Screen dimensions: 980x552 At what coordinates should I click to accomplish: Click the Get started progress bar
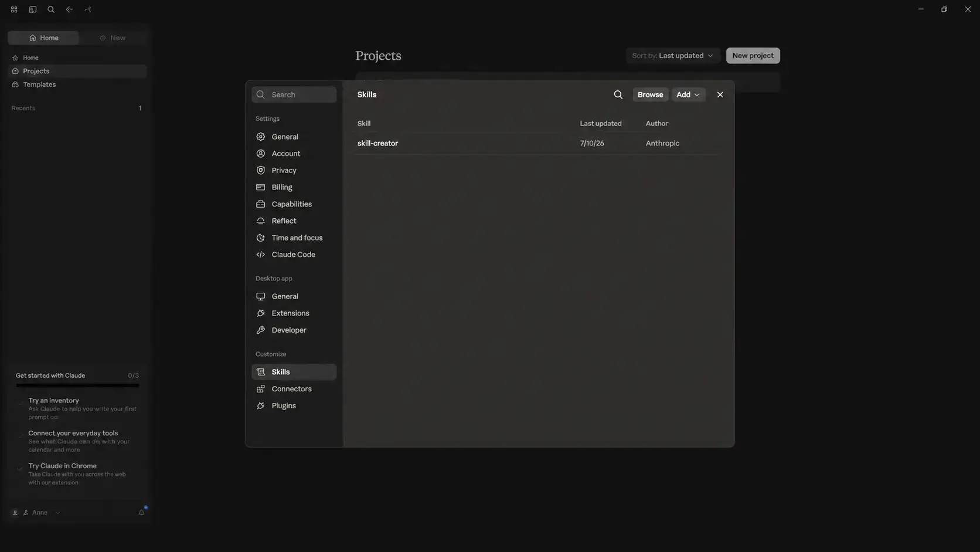[x=77, y=385]
